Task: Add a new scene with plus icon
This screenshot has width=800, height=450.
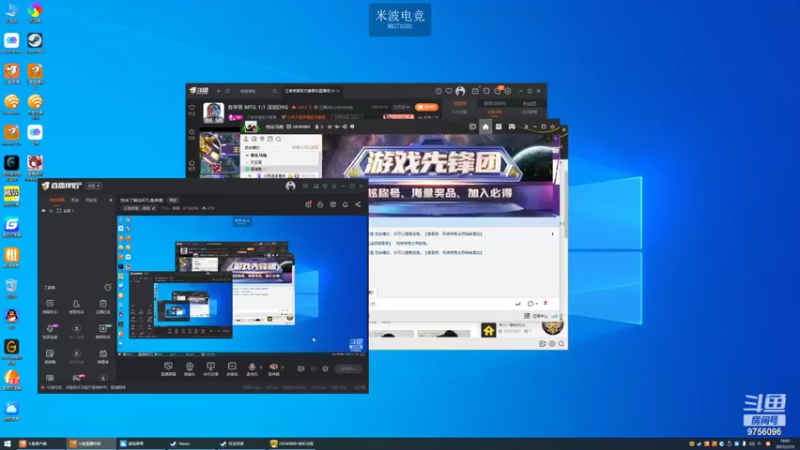Action: click(x=111, y=200)
